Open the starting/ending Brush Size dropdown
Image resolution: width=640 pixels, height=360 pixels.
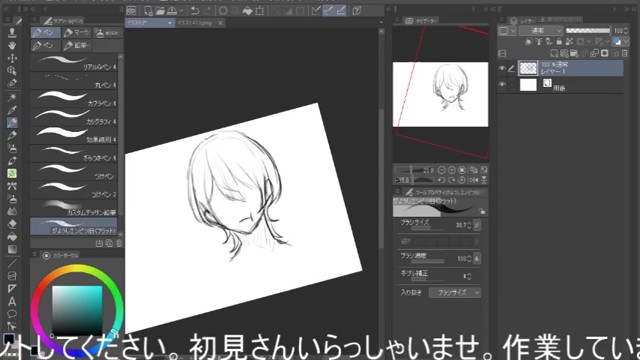click(454, 292)
